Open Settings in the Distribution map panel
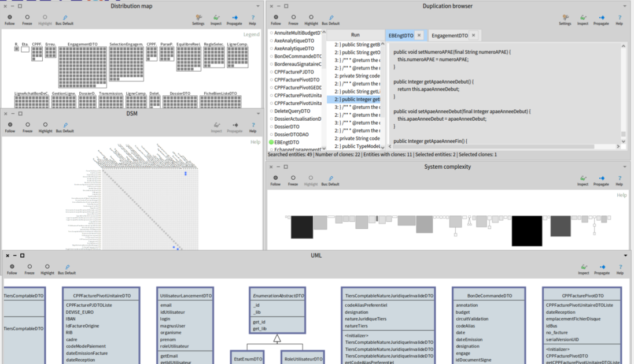 click(x=198, y=20)
